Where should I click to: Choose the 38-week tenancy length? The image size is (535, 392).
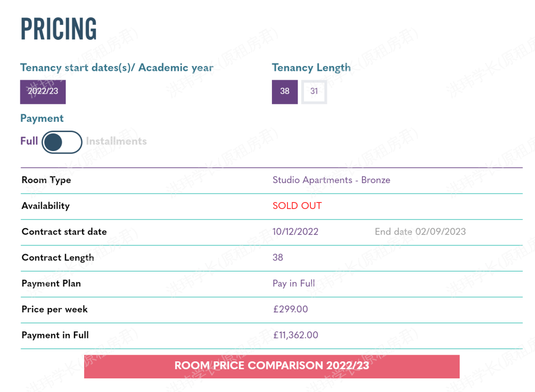285,91
